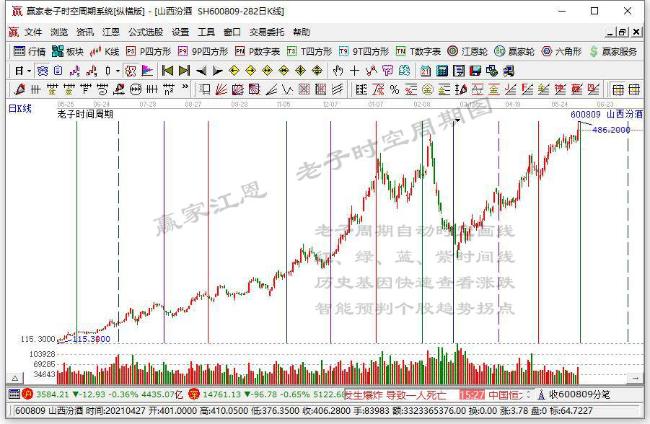
Task: Click the up triangle below volume axis
Action: 15,378
